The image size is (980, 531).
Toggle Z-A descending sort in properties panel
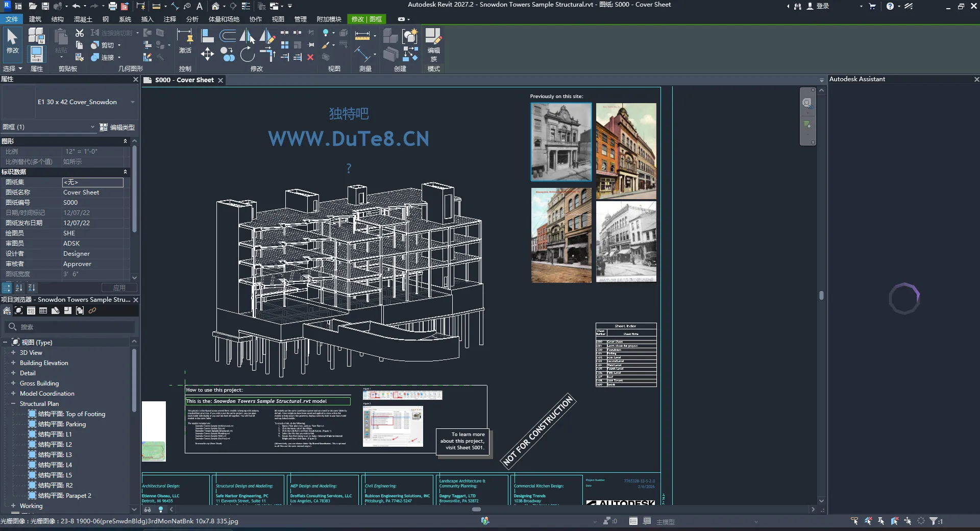[32, 287]
